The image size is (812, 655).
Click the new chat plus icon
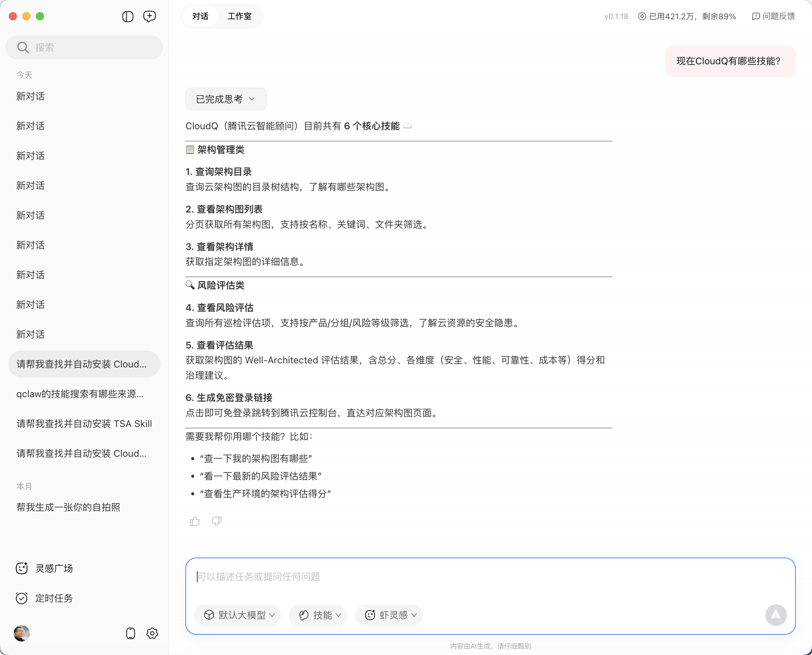[150, 17]
